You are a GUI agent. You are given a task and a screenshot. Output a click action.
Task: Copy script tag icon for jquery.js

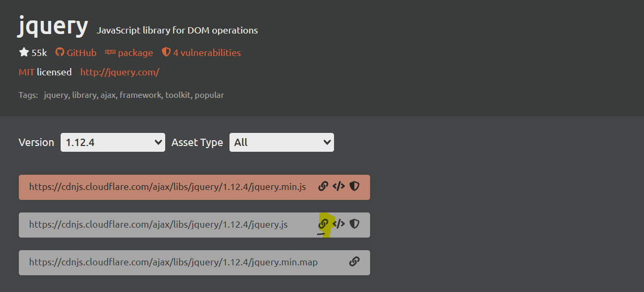click(339, 224)
